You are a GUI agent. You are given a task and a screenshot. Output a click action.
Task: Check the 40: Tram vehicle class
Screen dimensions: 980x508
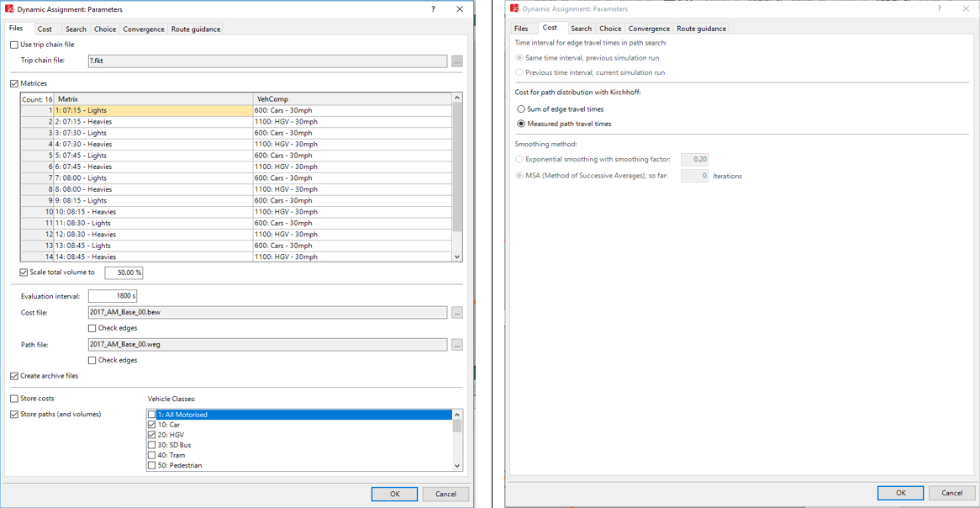[x=152, y=455]
